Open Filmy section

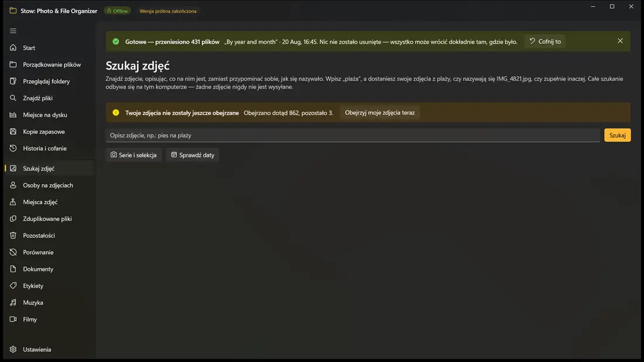pyautogui.click(x=49, y=319)
